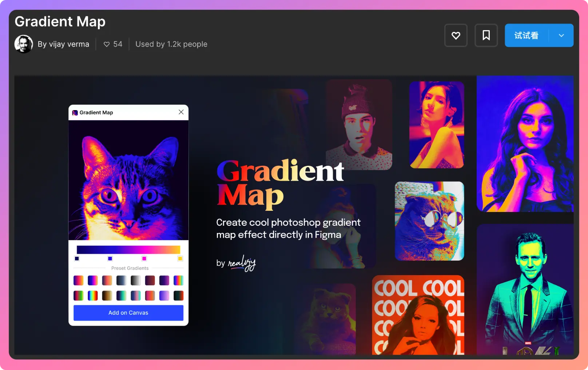Open the cat with sunglasses thumbnail
The width and height of the screenshot is (588, 370).
click(x=429, y=221)
